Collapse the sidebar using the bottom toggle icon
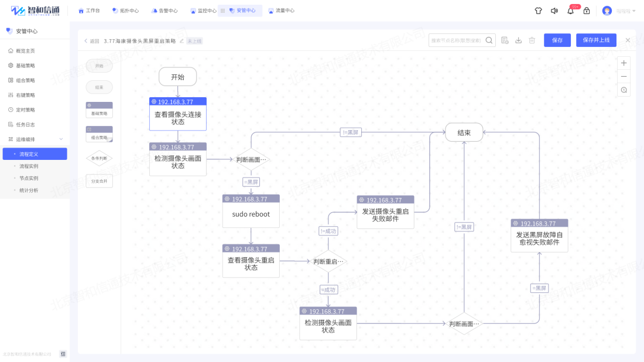The width and height of the screenshot is (644, 362). tap(63, 354)
